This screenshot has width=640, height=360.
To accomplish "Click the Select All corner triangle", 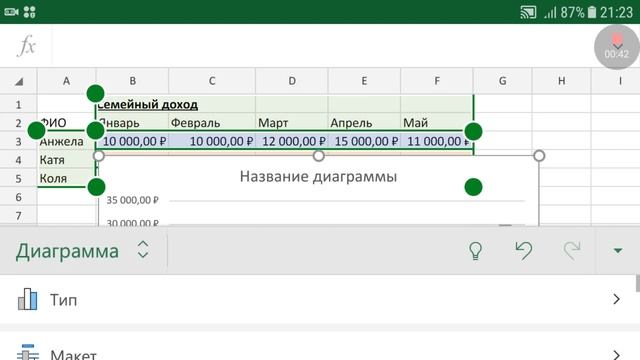I will click(x=19, y=81).
